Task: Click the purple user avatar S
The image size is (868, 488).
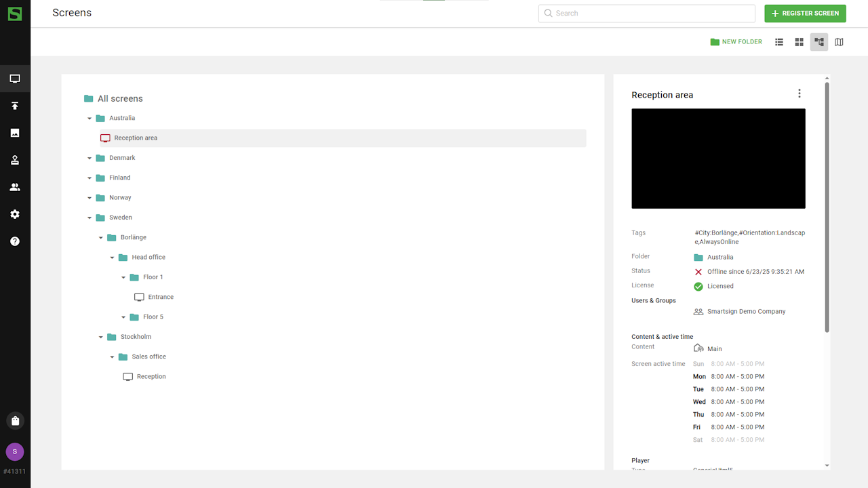Action: click(x=15, y=451)
